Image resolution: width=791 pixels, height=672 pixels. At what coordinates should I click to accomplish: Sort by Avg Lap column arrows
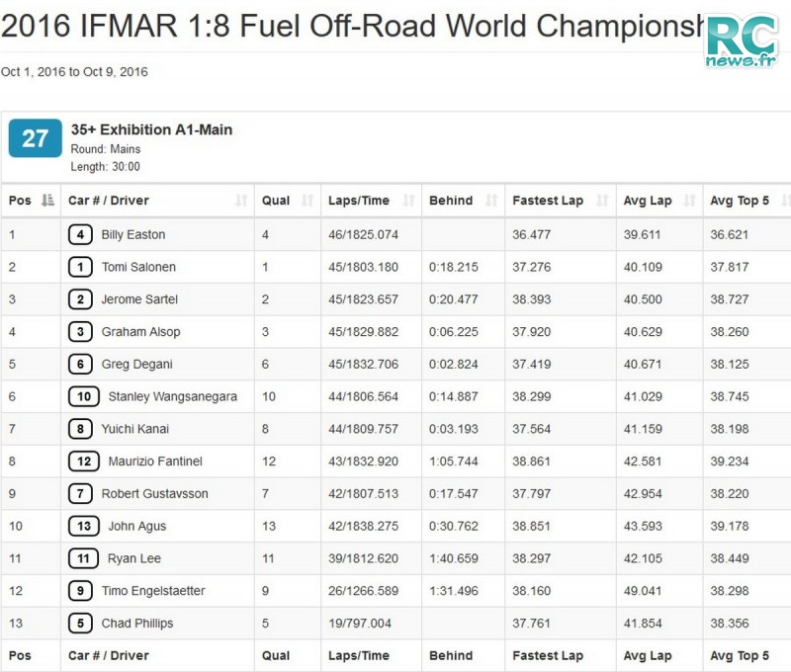pyautogui.click(x=689, y=201)
